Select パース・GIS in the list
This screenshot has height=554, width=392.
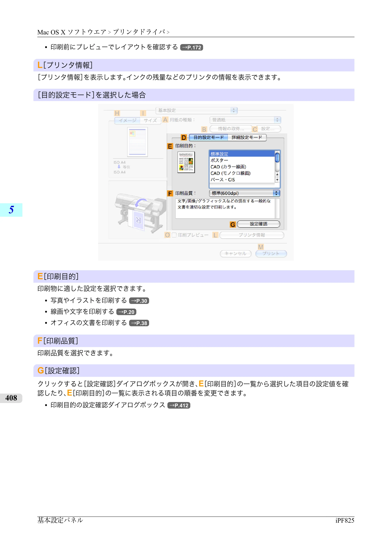click(242, 180)
